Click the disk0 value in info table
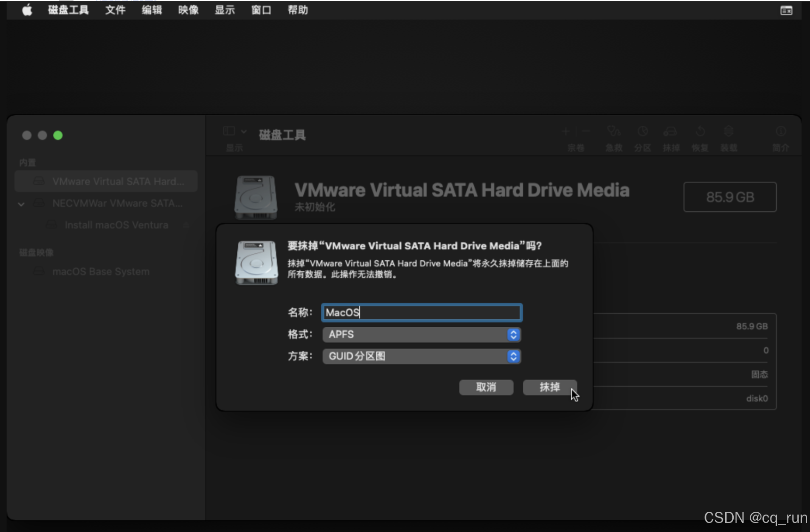The image size is (810, 532). point(757,399)
